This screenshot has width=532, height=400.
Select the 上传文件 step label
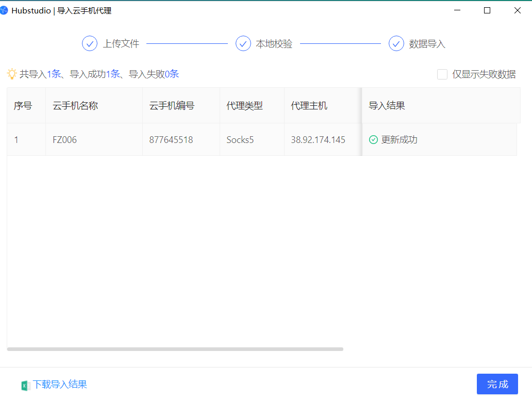[121, 44]
